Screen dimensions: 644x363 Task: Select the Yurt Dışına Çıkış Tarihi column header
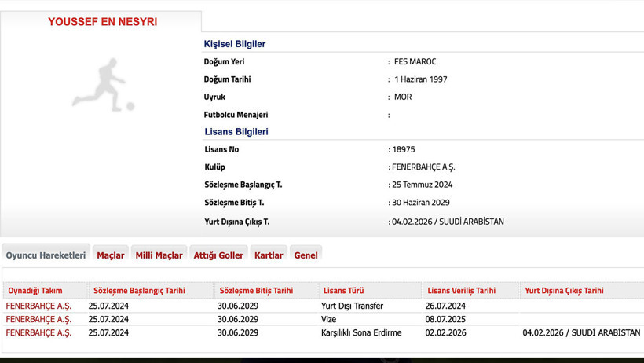click(x=564, y=291)
